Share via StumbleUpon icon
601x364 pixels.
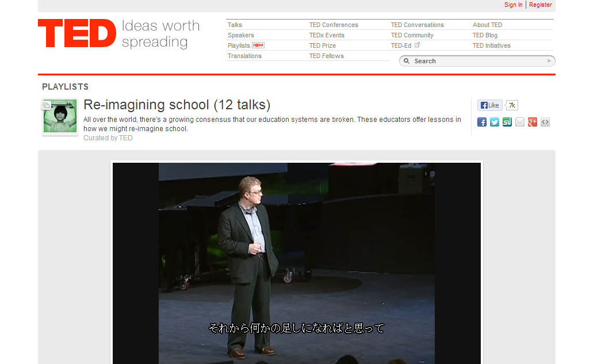tap(507, 122)
